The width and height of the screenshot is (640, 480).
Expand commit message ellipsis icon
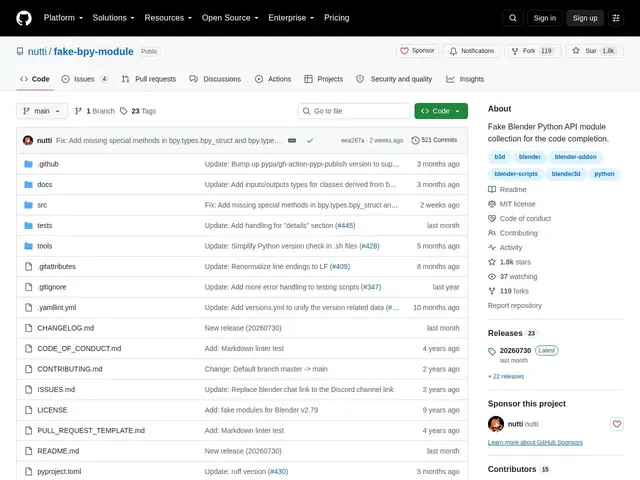[292, 140]
